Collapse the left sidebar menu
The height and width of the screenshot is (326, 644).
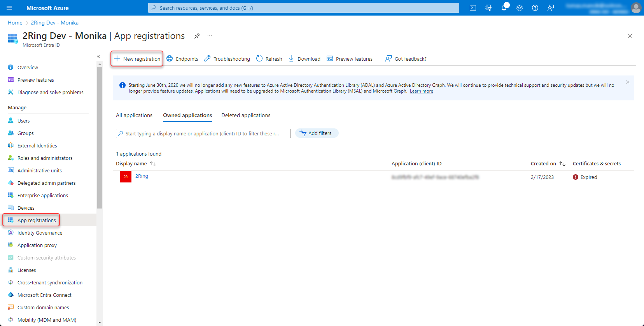tap(98, 56)
